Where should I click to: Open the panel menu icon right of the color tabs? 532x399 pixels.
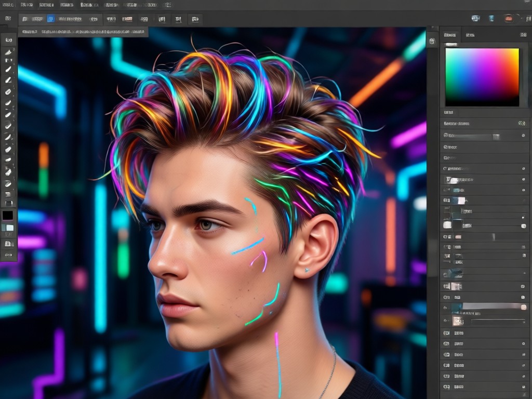(523, 35)
